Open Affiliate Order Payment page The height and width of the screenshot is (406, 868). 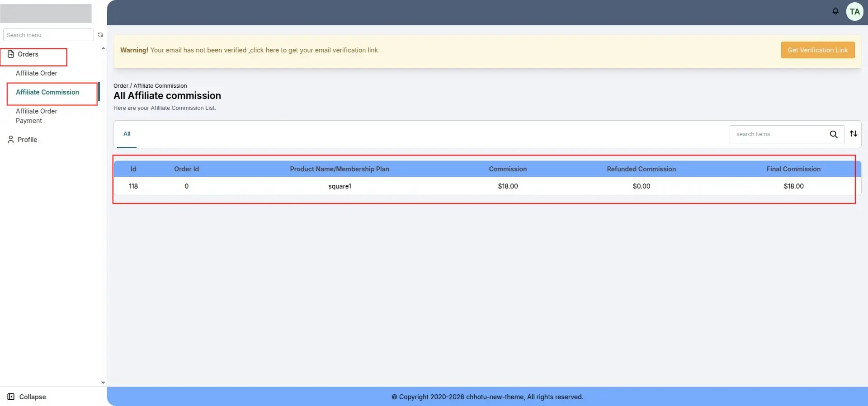pyautogui.click(x=37, y=116)
